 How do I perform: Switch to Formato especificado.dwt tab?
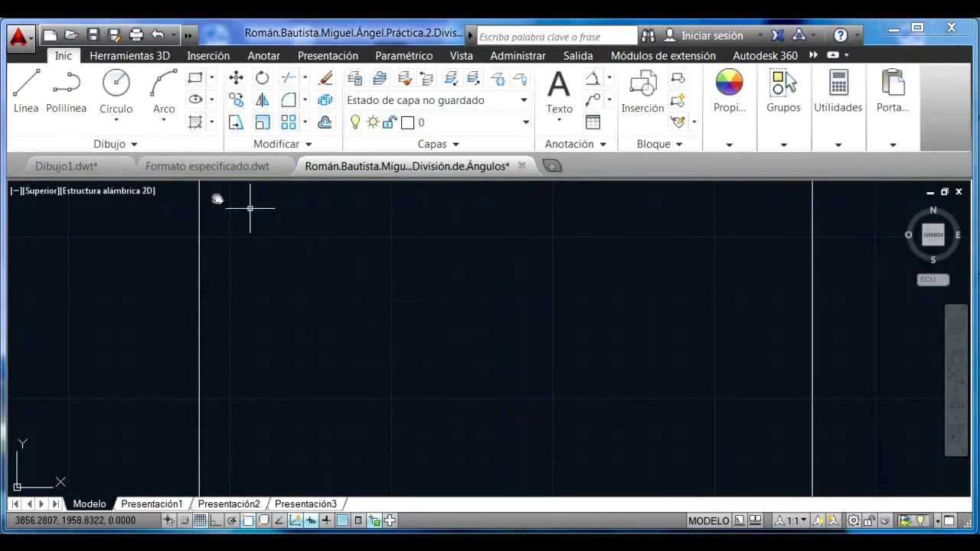point(207,166)
